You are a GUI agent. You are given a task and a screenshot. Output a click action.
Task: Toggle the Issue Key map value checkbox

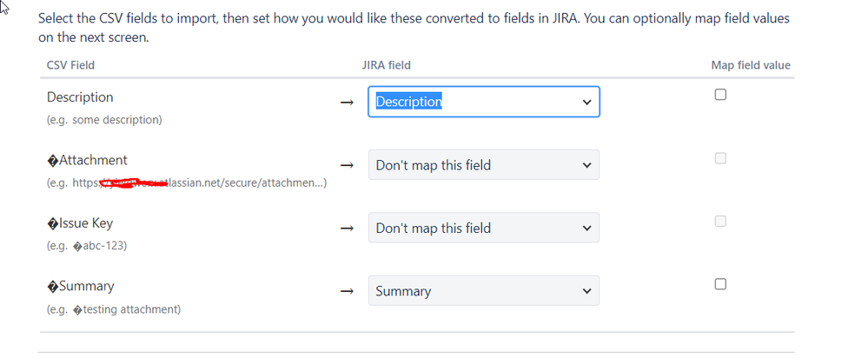(x=720, y=222)
